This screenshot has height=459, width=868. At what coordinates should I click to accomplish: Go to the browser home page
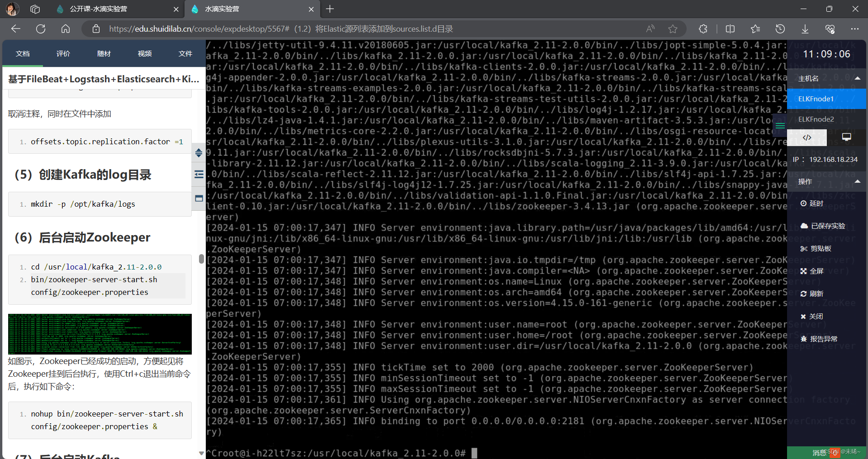[66, 29]
